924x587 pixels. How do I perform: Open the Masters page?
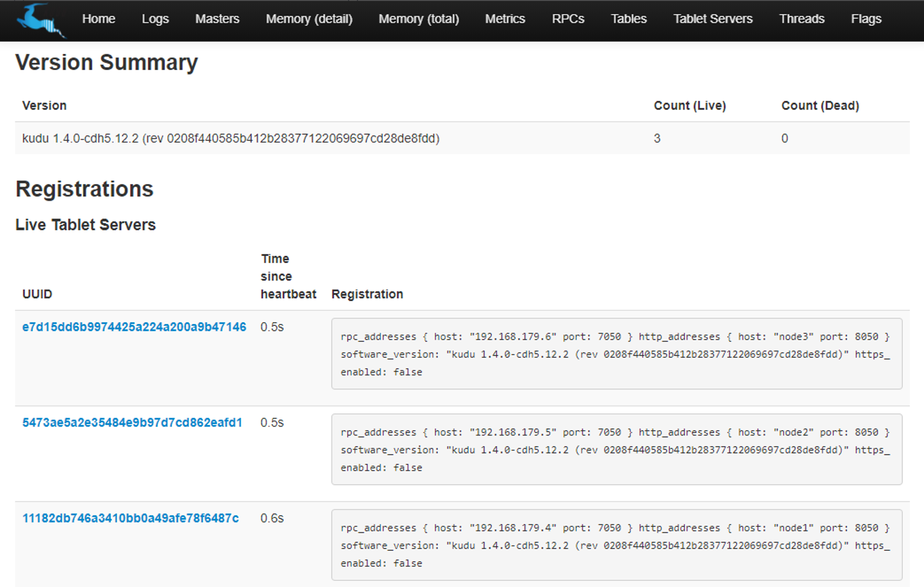pos(217,19)
